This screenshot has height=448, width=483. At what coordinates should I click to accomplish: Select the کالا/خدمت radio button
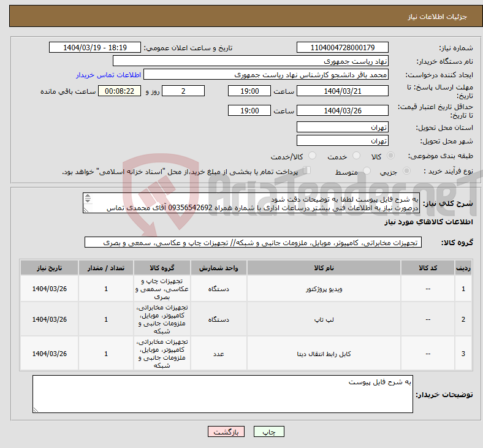coord(313,156)
